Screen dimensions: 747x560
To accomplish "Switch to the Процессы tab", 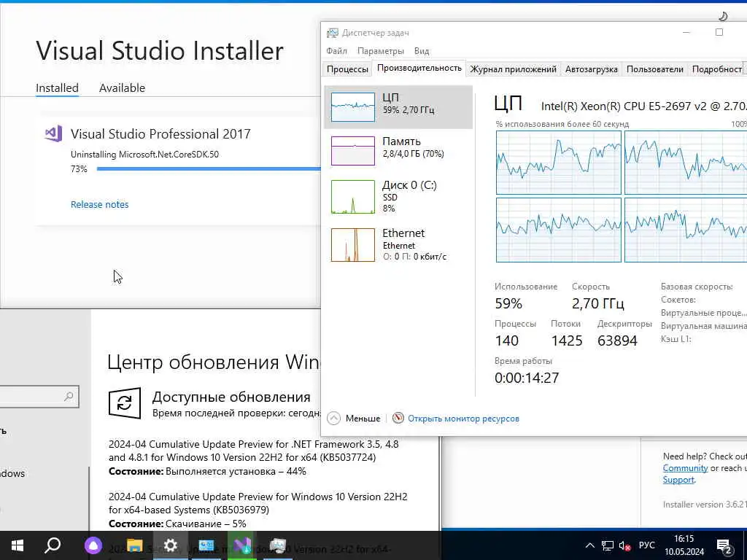I will click(347, 69).
